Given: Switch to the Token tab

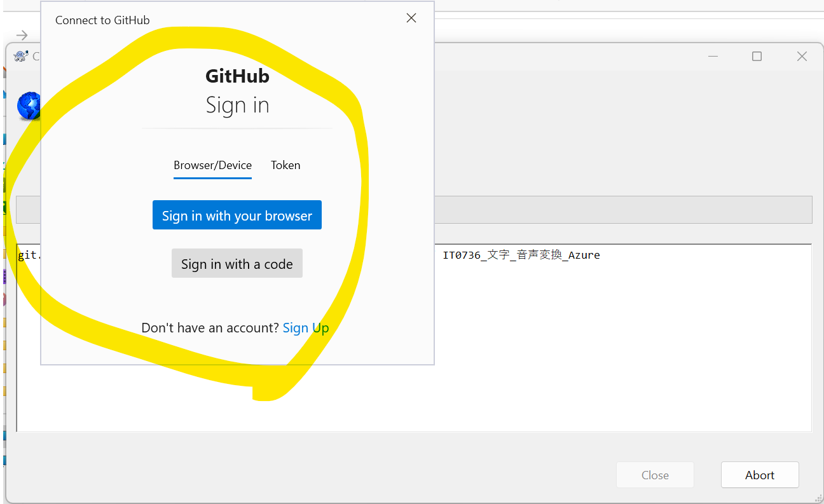Looking at the screenshot, I should pos(285,165).
